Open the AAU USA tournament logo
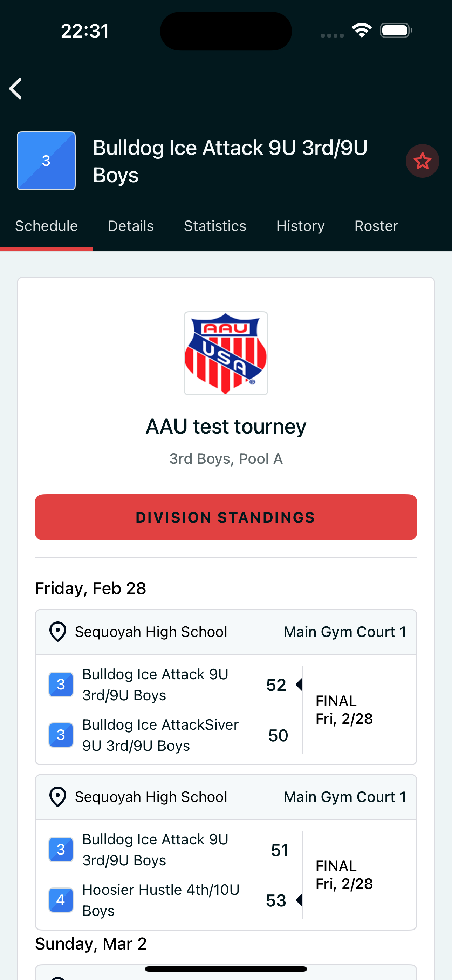The image size is (452, 980). (226, 353)
